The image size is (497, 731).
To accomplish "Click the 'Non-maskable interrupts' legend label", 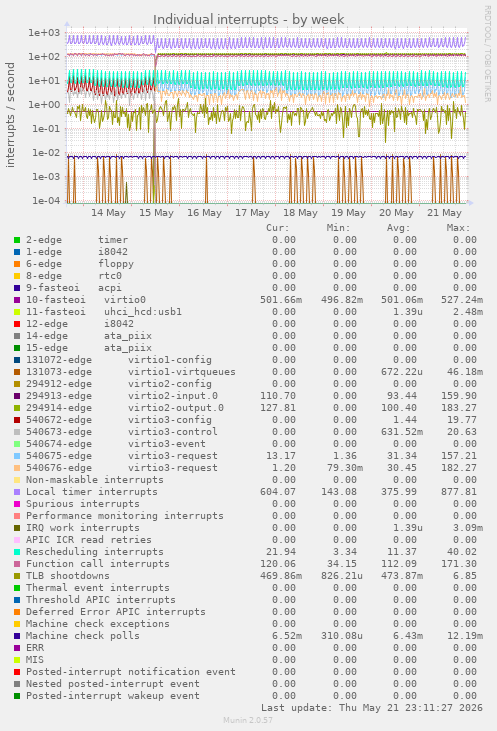I will pyautogui.click(x=95, y=480).
